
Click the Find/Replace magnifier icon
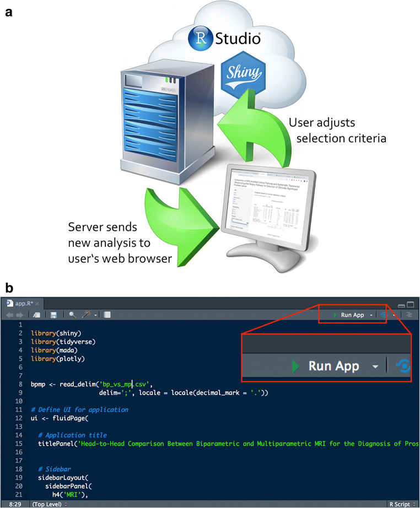(73, 315)
